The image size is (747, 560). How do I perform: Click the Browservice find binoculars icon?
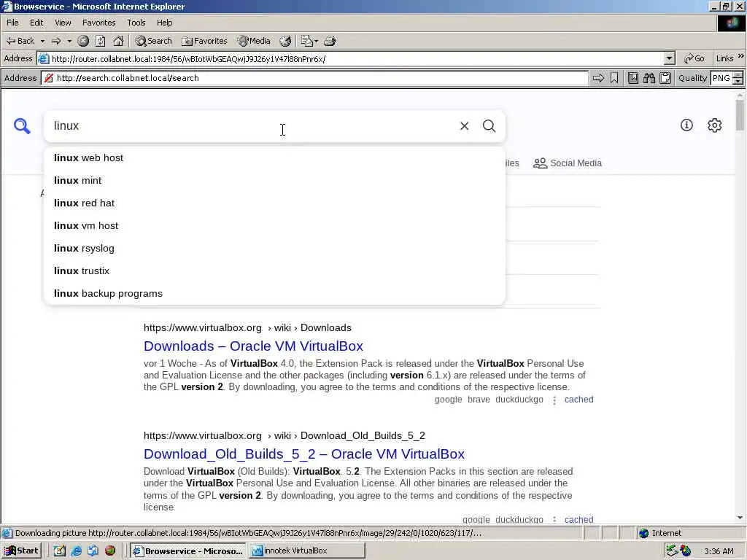(649, 78)
